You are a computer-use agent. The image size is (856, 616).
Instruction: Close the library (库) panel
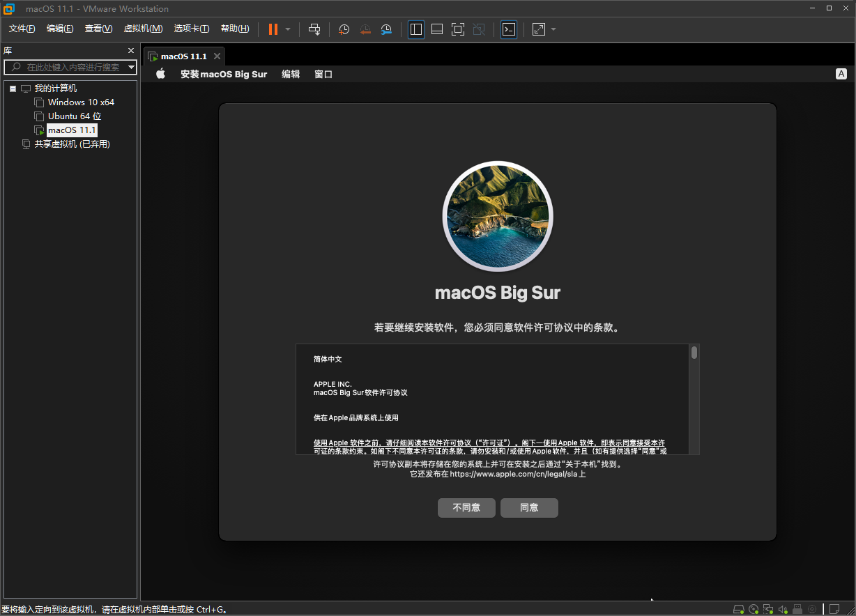tap(130, 51)
